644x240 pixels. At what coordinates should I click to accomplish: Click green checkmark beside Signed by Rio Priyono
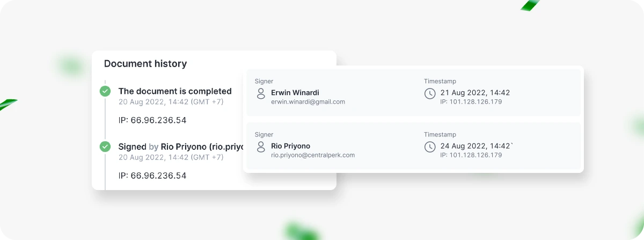click(105, 147)
